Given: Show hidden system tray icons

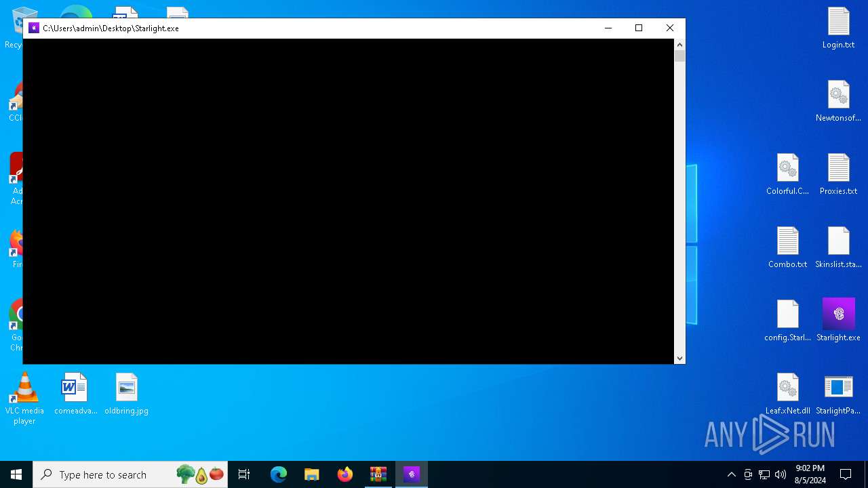Looking at the screenshot, I should pyautogui.click(x=731, y=474).
